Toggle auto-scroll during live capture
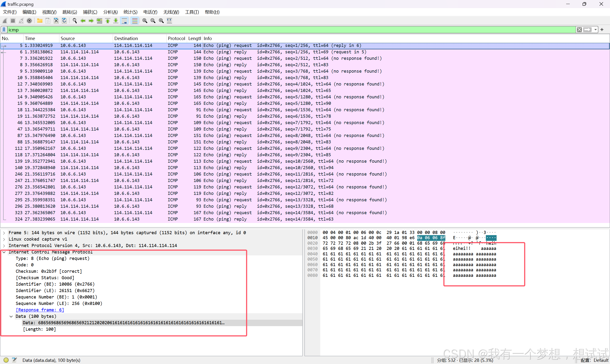Image resolution: width=610 pixels, height=364 pixels. tap(125, 21)
